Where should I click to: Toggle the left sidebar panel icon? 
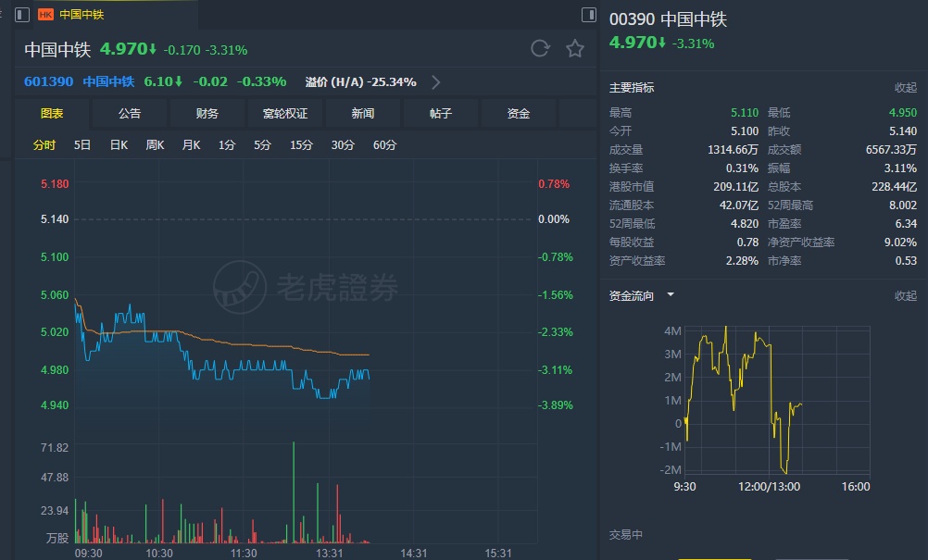coord(22,14)
